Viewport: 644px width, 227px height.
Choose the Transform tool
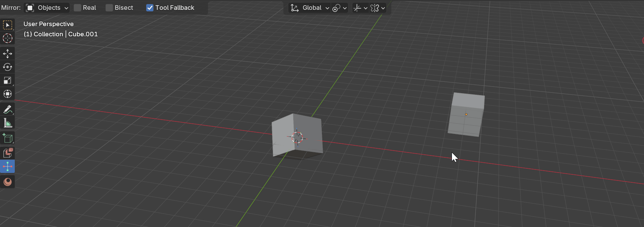pos(8,94)
